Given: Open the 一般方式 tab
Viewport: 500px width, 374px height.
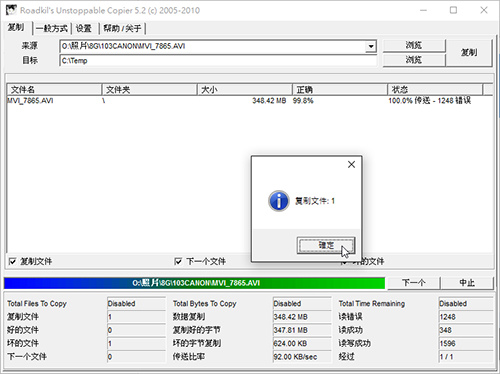Looking at the screenshot, I should [52, 29].
